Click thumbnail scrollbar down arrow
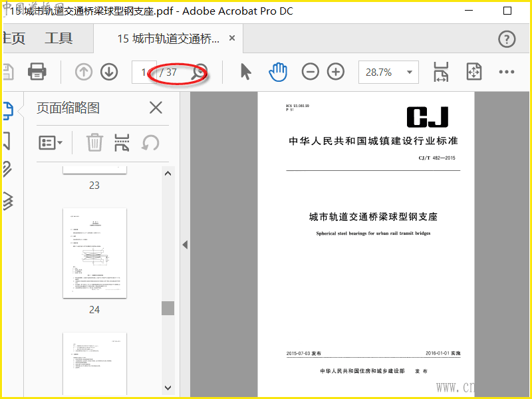Viewport: 532px width, 399px height. tap(168, 388)
